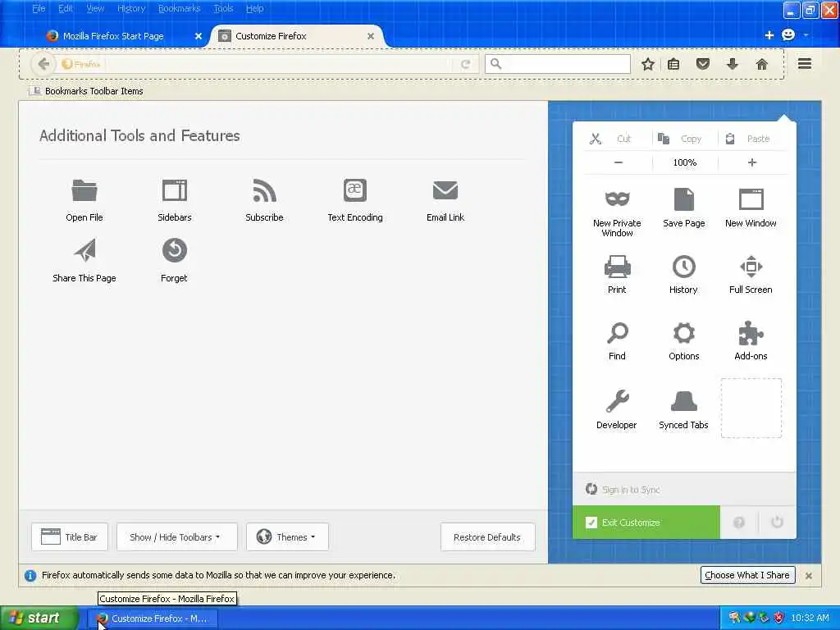Click the Email Link envelope icon

click(x=445, y=190)
